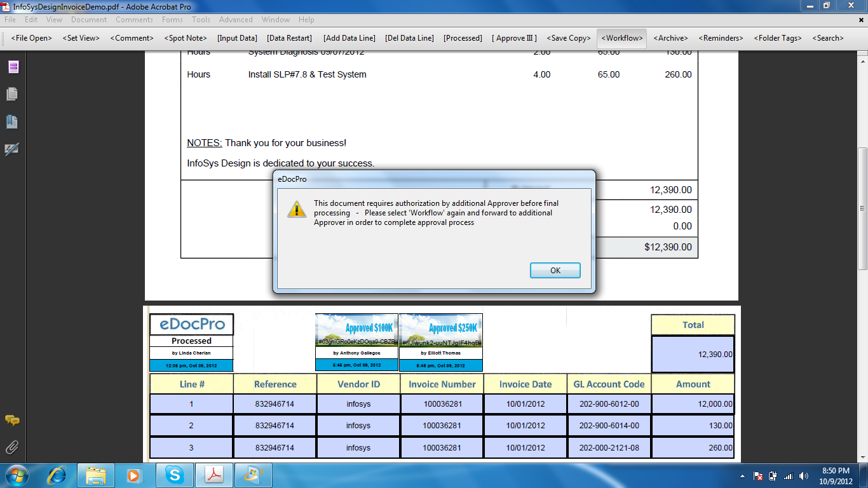Viewport: 868px width, 488px height.
Task: Click the [Add Data Line] toolbar button
Action: 349,38
